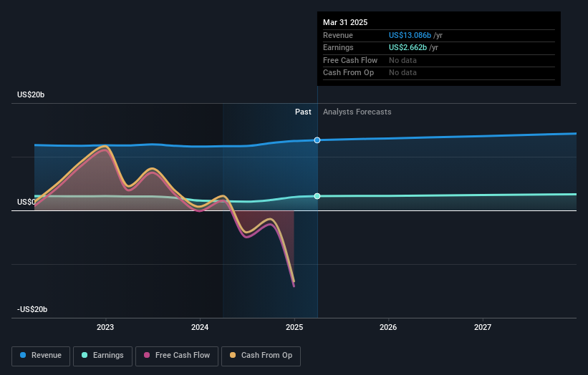Image resolution: width=588 pixels, height=375 pixels.
Task: Click the Past label on chart
Action: [303, 112]
